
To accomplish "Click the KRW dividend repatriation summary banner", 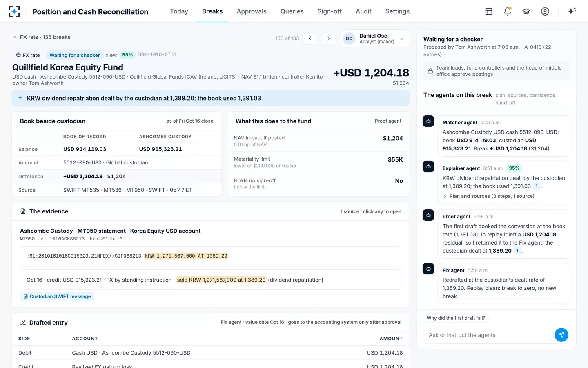I will click(x=211, y=98).
